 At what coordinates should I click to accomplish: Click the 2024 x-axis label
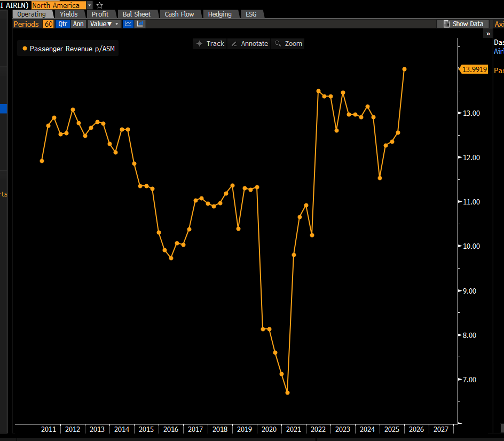[367, 429]
